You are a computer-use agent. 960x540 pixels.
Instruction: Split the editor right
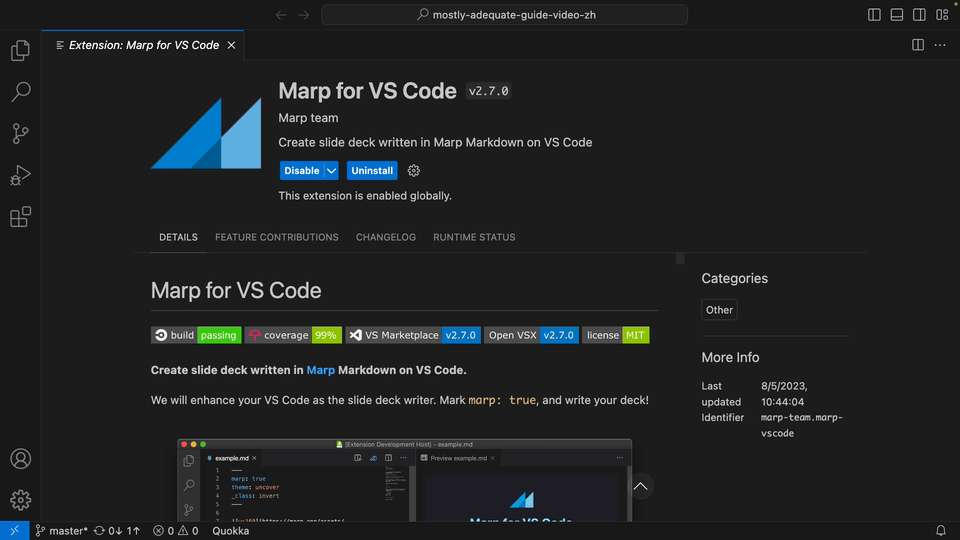click(918, 45)
